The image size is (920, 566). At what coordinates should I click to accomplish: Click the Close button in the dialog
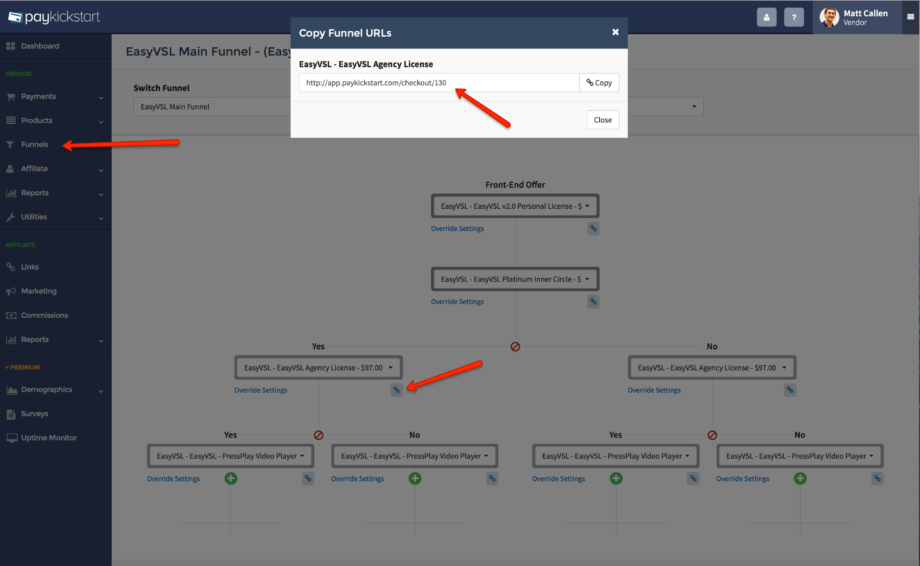603,120
